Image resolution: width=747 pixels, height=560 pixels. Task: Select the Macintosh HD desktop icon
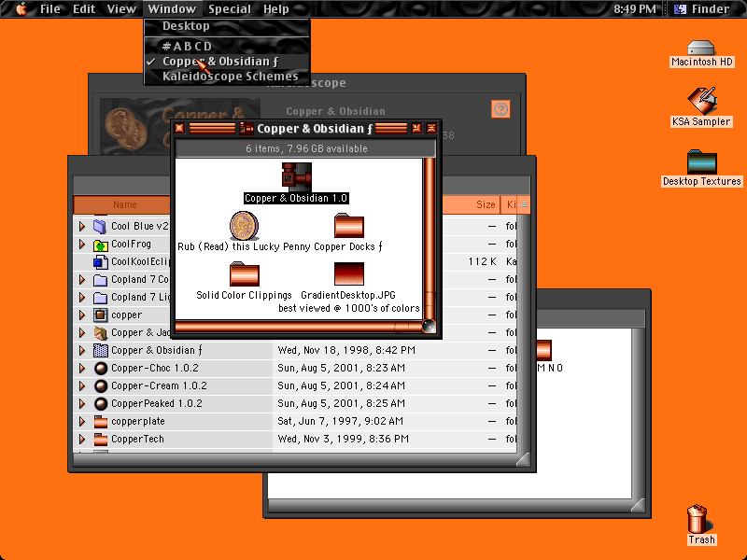[701, 48]
